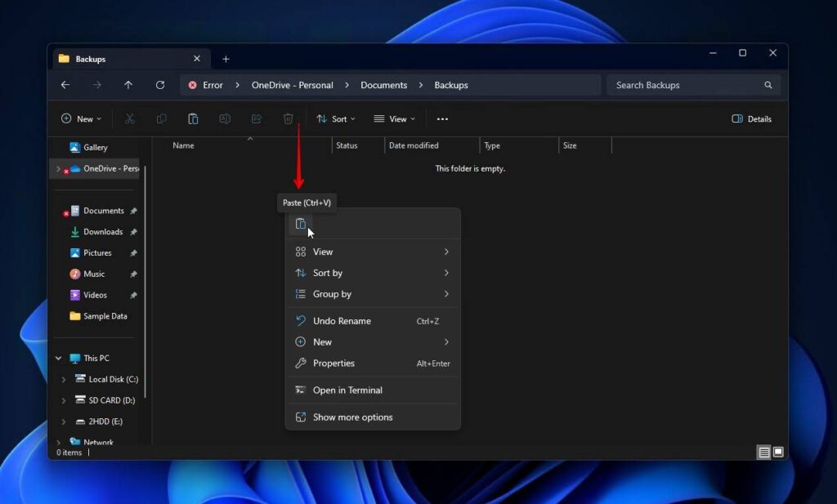Viewport: 837px width, 504px height.
Task: Click the Delete trash icon
Action: point(288,118)
